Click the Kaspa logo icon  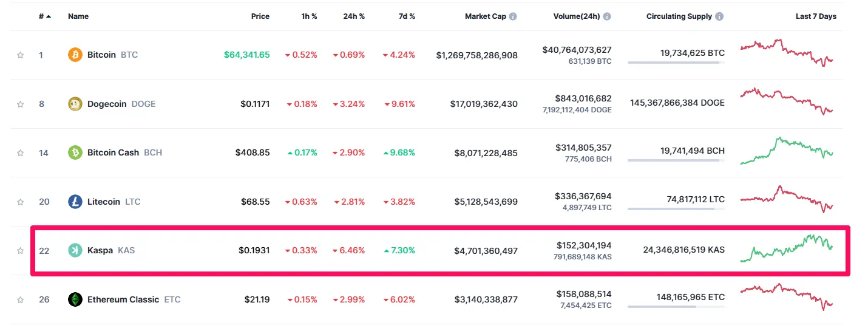[x=75, y=250]
